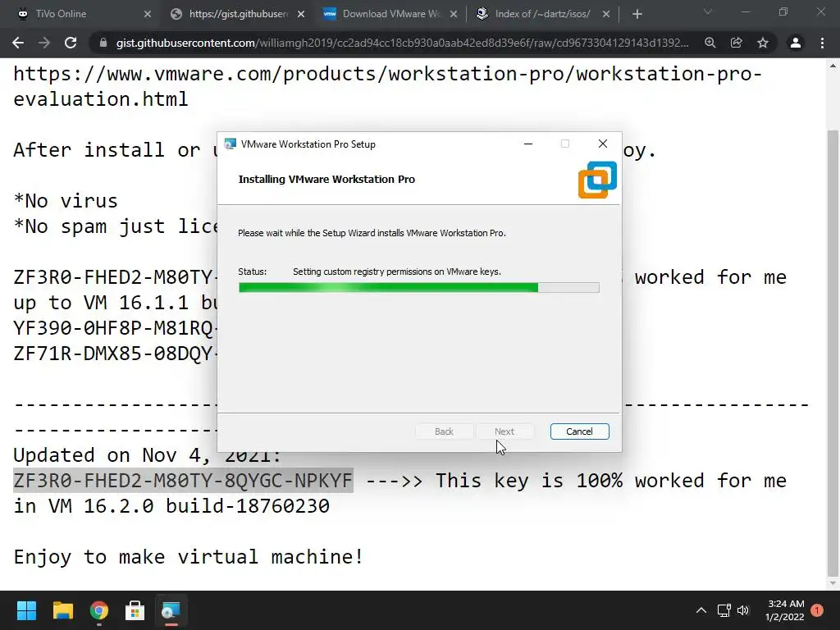Close the gist.githubusercontent tab
The image size is (840, 630).
[301, 15]
